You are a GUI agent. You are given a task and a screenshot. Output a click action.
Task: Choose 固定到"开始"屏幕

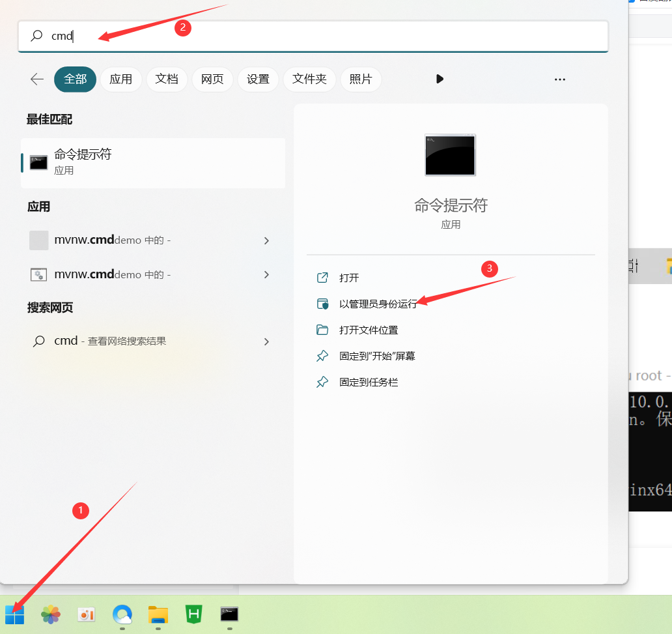point(377,356)
